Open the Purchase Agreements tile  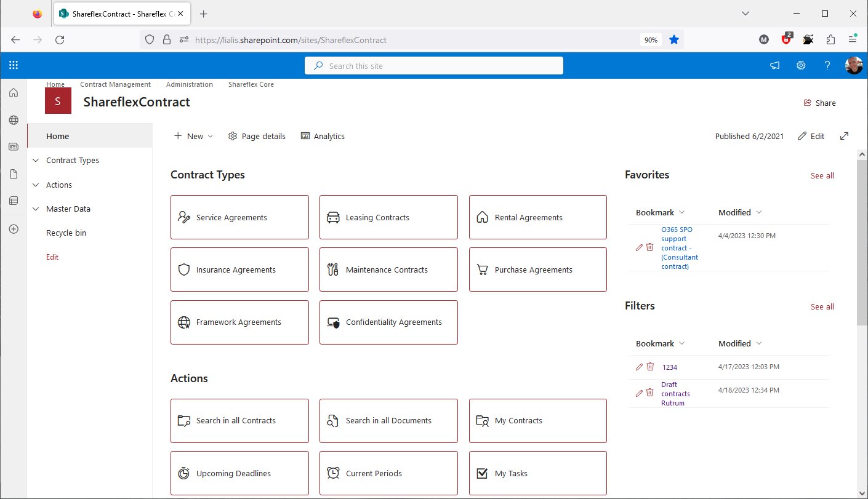538,269
